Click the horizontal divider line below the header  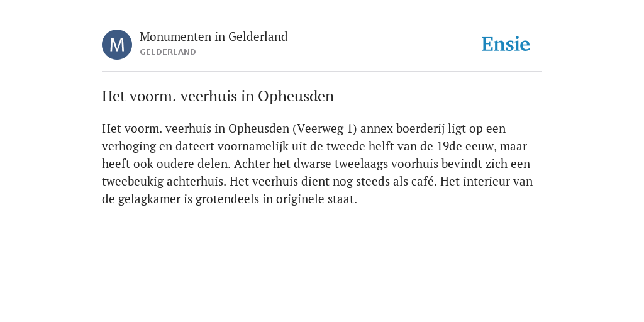coord(322,72)
